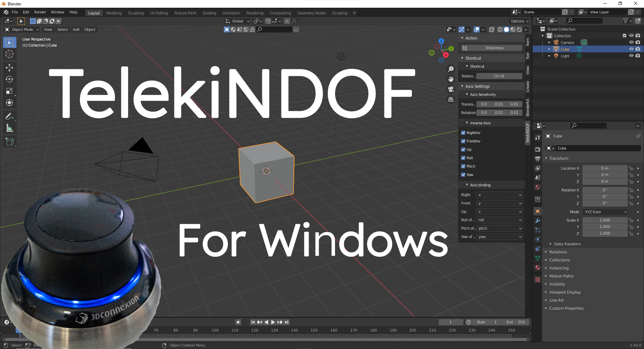The width and height of the screenshot is (644, 349).
Task: Select the Rotate tool
Action: 9,79
